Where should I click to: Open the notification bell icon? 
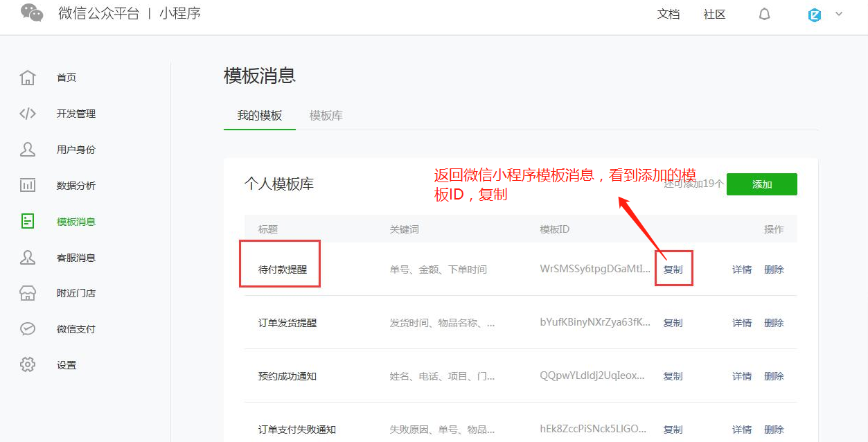tap(764, 15)
